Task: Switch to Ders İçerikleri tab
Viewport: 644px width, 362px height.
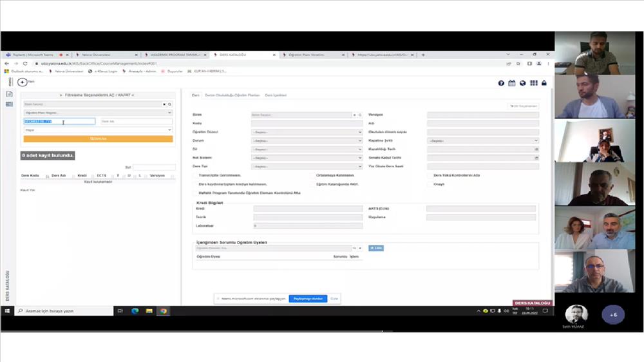Action: click(x=276, y=95)
